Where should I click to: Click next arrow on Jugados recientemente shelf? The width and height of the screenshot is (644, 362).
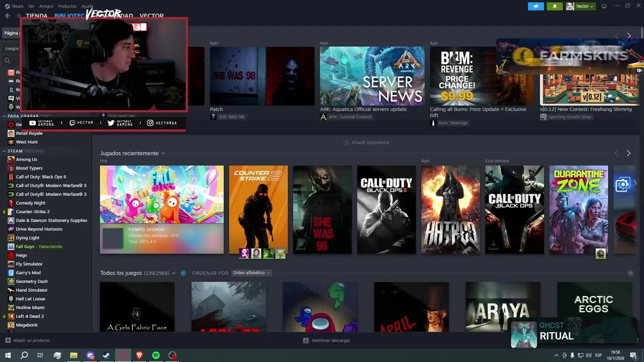pos(628,153)
